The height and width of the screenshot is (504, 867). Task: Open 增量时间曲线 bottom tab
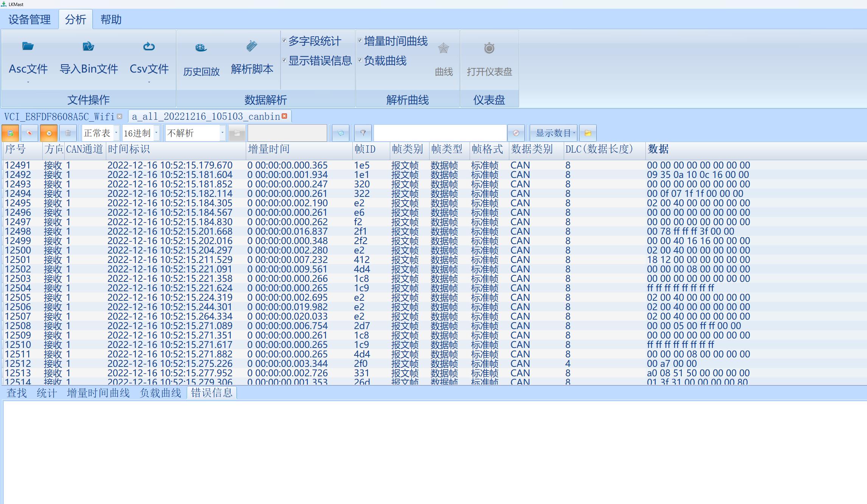98,393
